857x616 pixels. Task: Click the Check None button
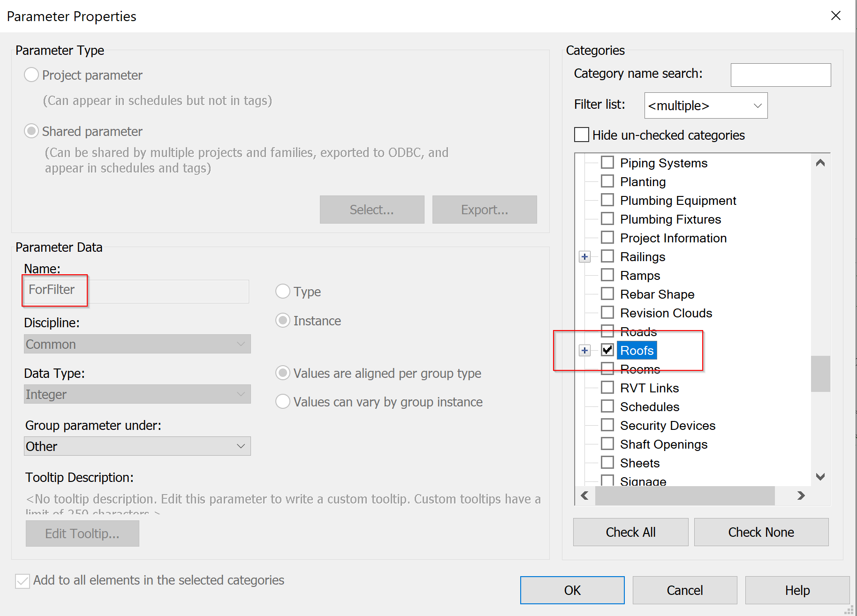pos(761,532)
